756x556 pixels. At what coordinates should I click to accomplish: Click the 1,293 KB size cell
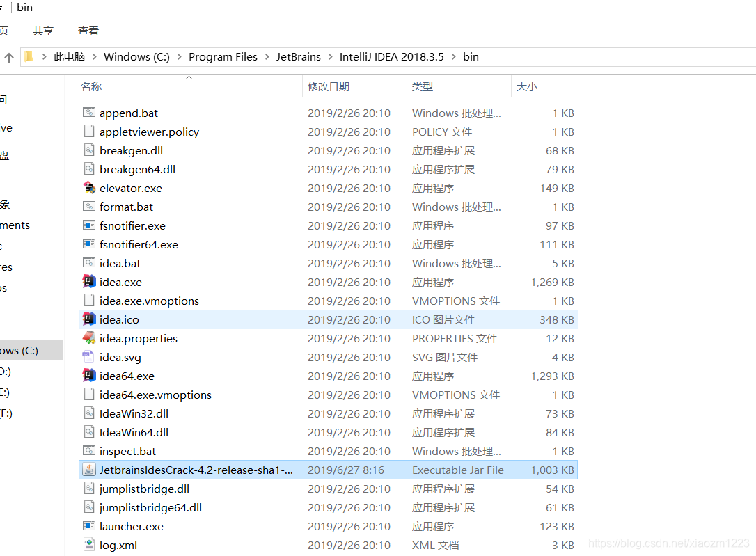click(x=552, y=376)
